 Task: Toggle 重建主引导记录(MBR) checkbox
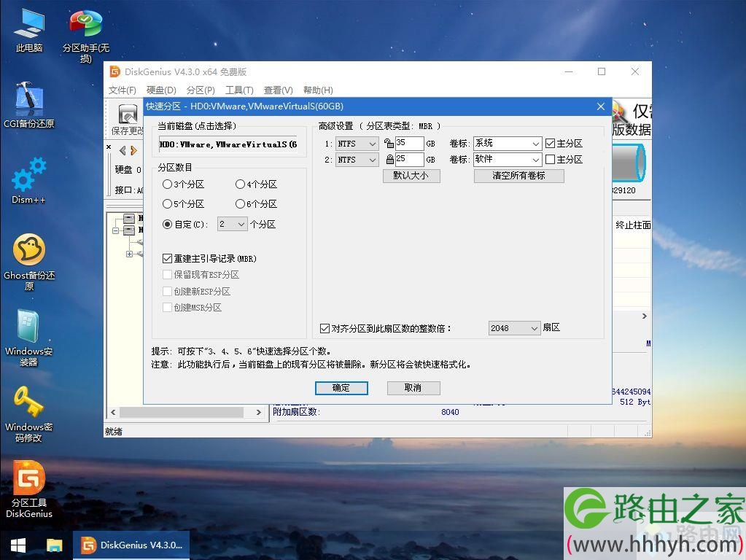[x=167, y=259]
